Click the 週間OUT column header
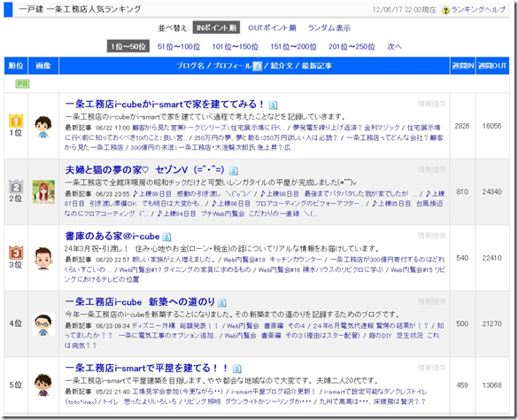This screenshot has width=518, height=420. [x=492, y=66]
